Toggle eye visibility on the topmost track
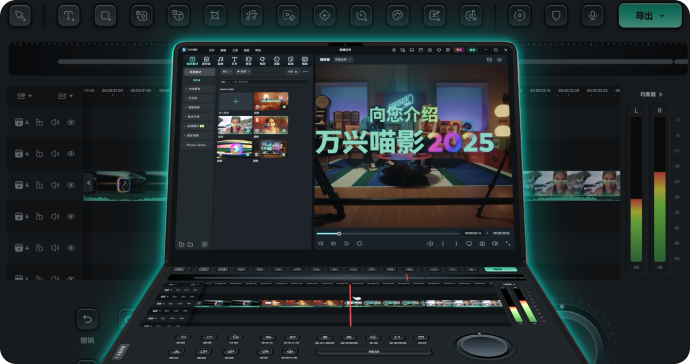Viewport: 690px width, 364px height. (x=70, y=122)
